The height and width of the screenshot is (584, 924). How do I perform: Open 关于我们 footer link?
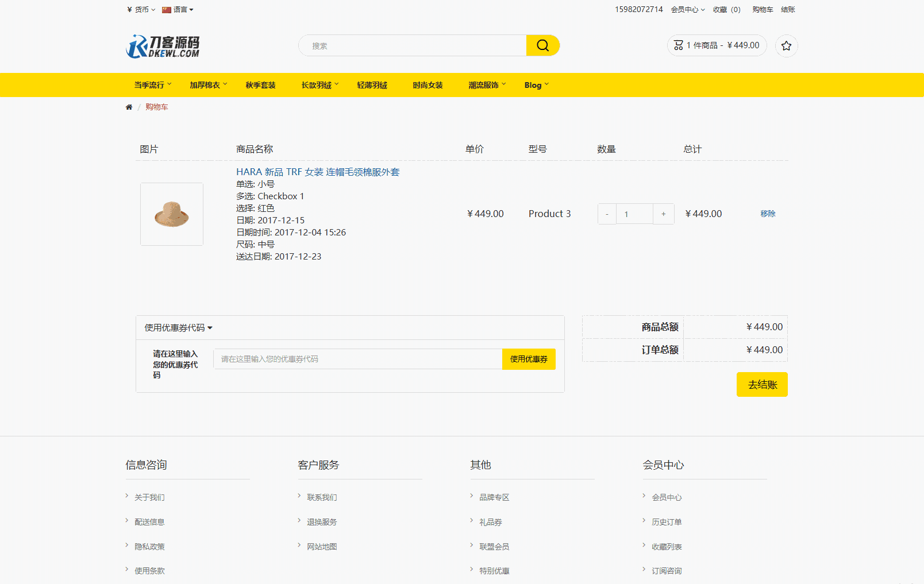coord(149,497)
